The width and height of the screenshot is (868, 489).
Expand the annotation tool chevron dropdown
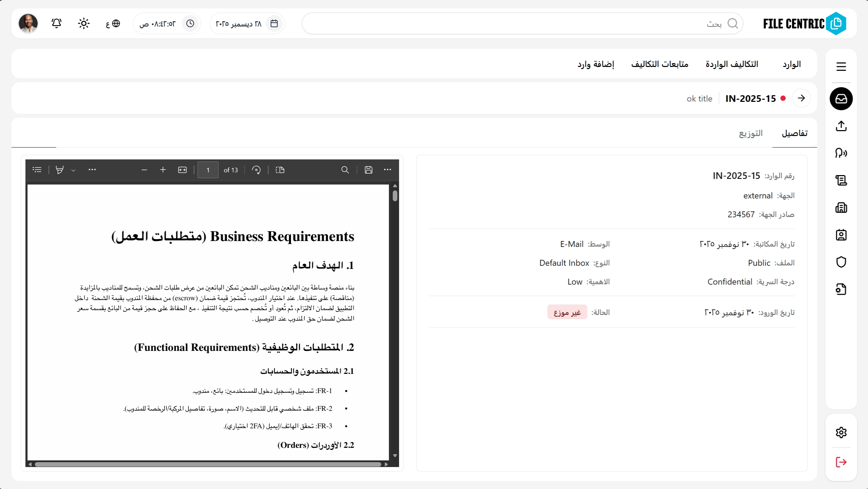click(73, 170)
